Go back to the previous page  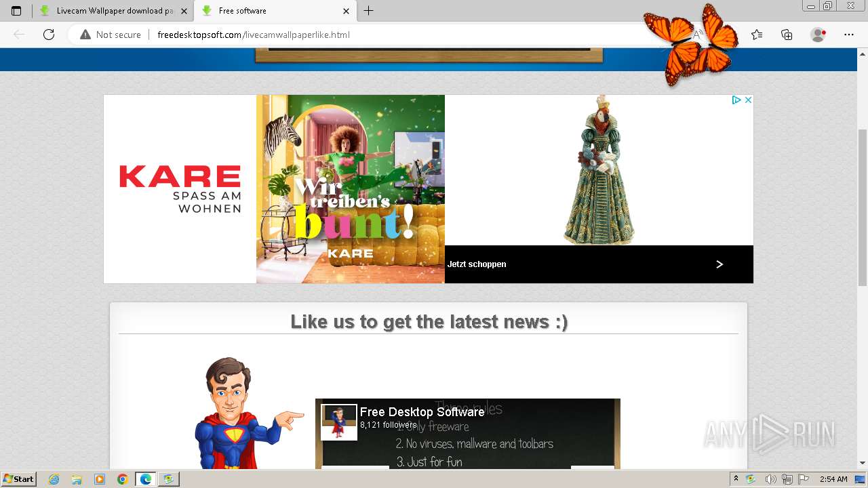pos(19,35)
